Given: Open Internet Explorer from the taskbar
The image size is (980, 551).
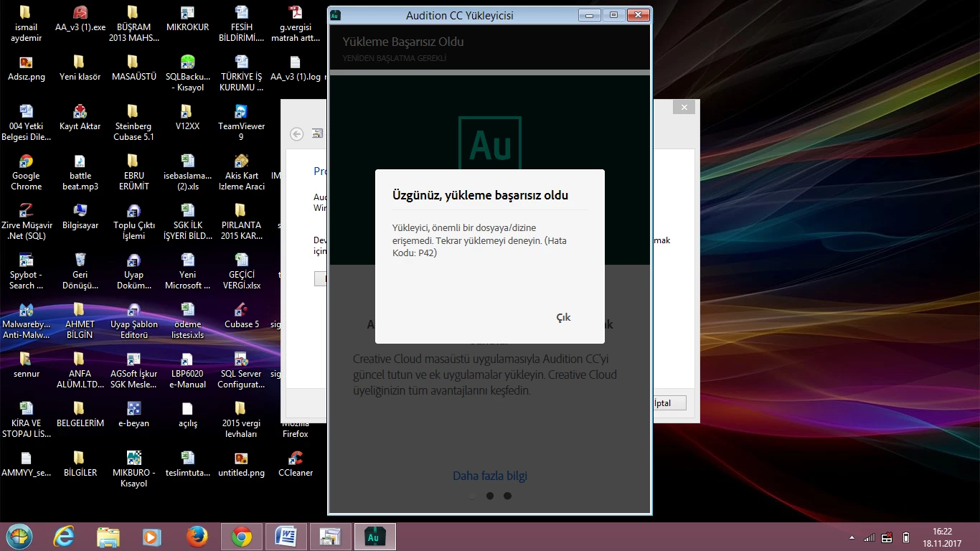Looking at the screenshot, I should pos(64,537).
